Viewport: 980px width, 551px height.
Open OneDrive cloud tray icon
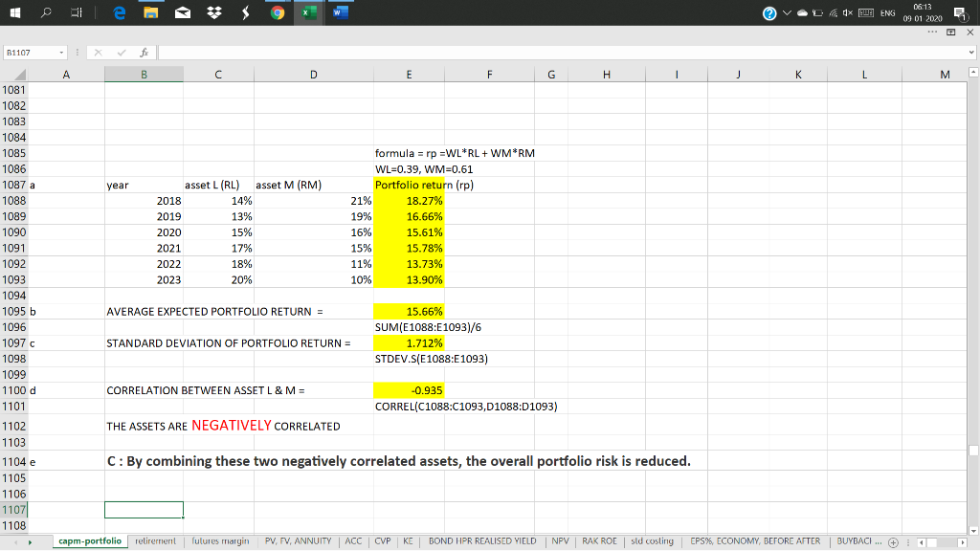click(802, 13)
